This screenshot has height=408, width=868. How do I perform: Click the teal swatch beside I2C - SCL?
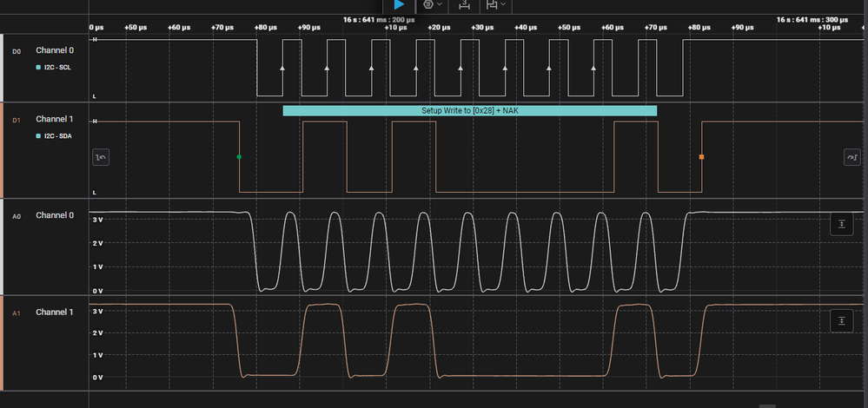38,67
